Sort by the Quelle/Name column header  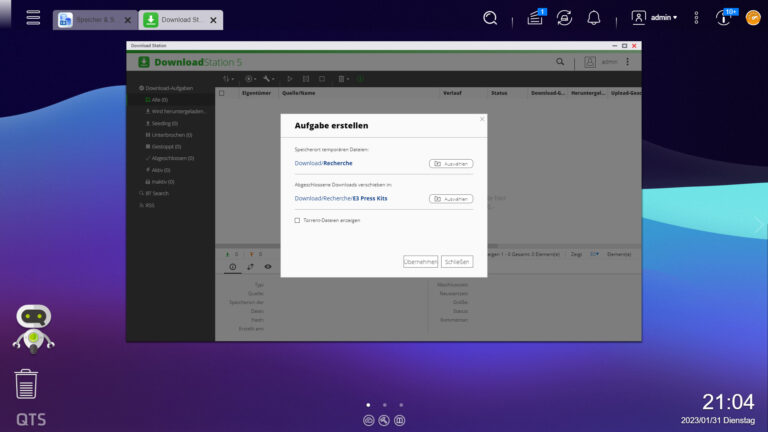pyautogui.click(x=298, y=93)
